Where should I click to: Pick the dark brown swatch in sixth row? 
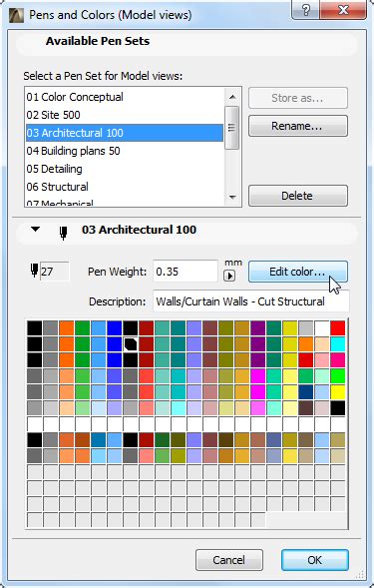[x=306, y=408]
